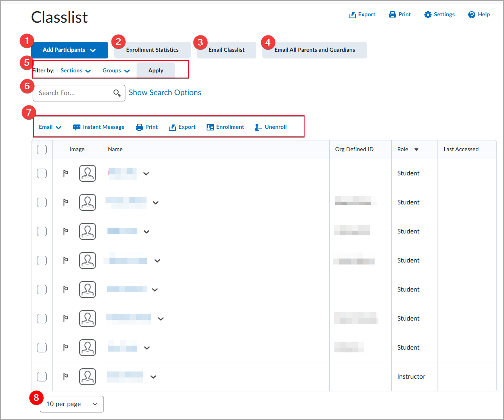The image size is (504, 420).
Task: Check the select-all checkbox in the table header
Action: (x=41, y=149)
